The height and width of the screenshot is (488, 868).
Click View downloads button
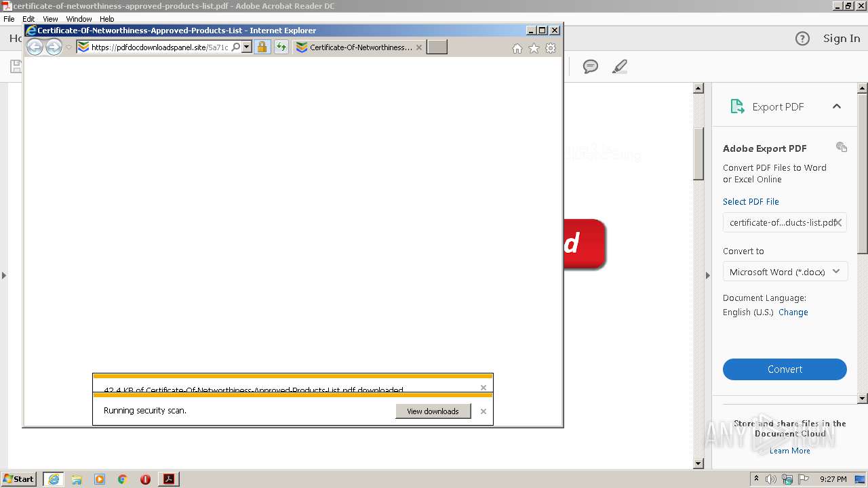pos(433,411)
